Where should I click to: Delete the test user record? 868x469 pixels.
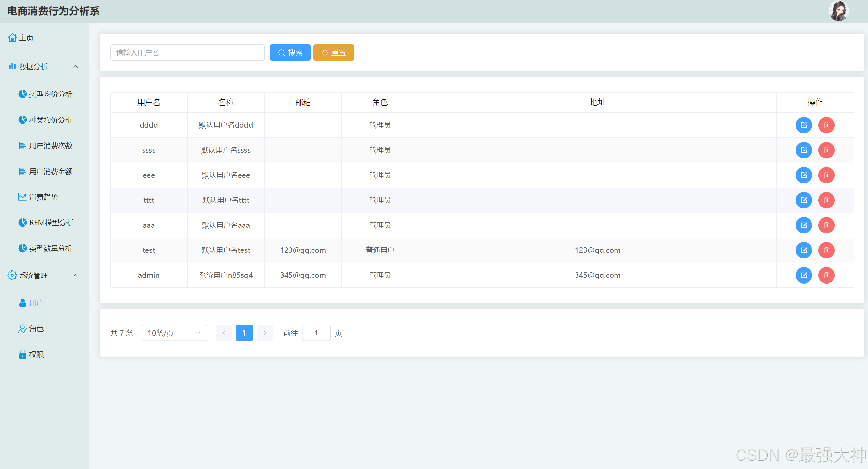point(826,250)
